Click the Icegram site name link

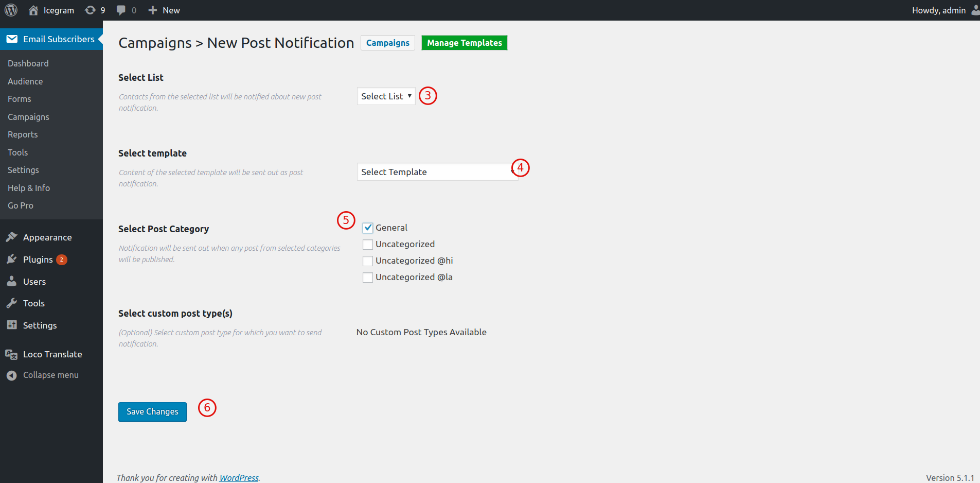coord(59,10)
